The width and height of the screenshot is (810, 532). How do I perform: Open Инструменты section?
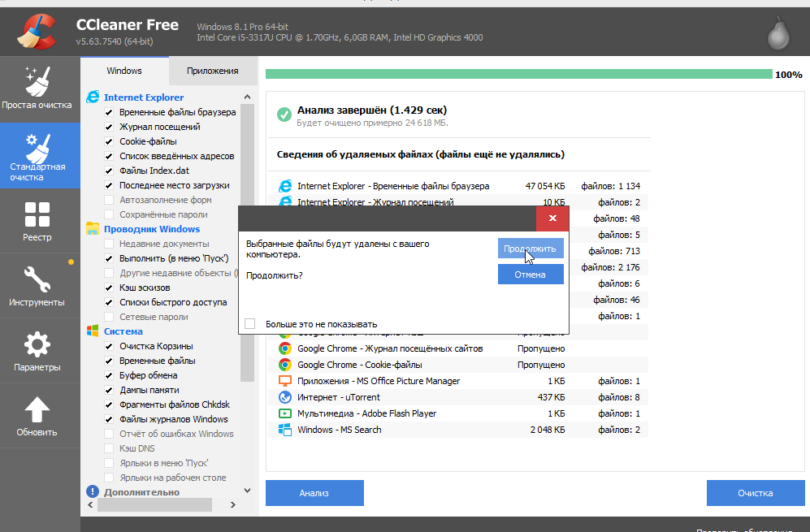pos(37,286)
